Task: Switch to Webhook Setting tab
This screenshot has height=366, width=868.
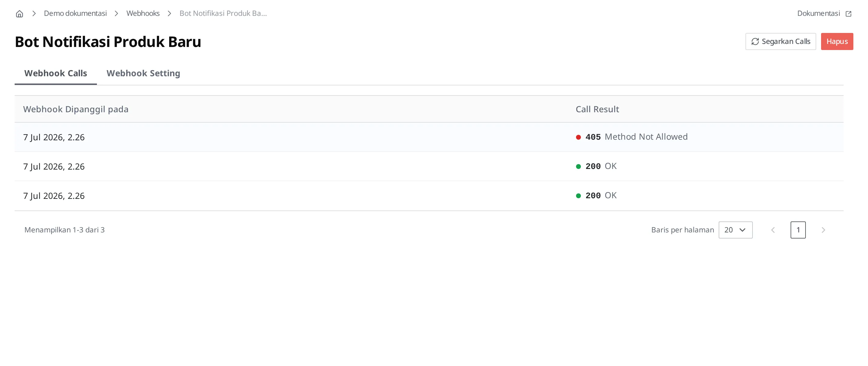Action: point(143,73)
